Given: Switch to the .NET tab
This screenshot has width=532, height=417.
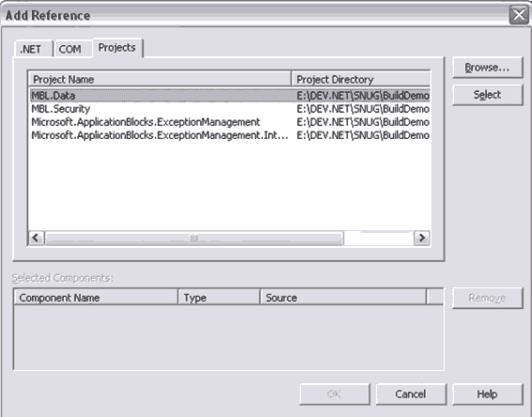Looking at the screenshot, I should tap(34, 49).
